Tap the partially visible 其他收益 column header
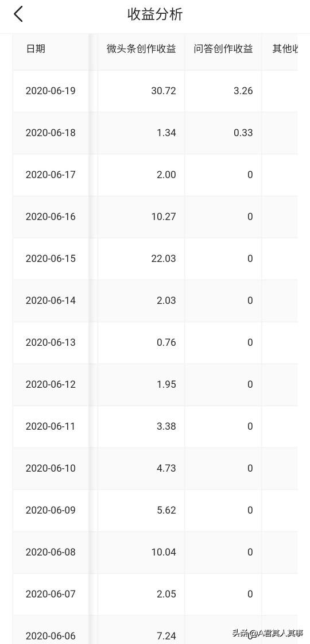 pos(285,49)
